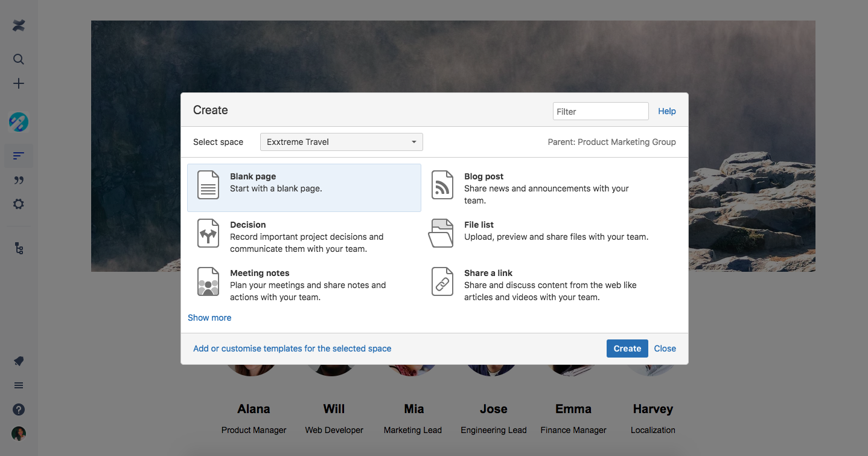
Task: Open Add or customise templates link
Action: click(292, 348)
